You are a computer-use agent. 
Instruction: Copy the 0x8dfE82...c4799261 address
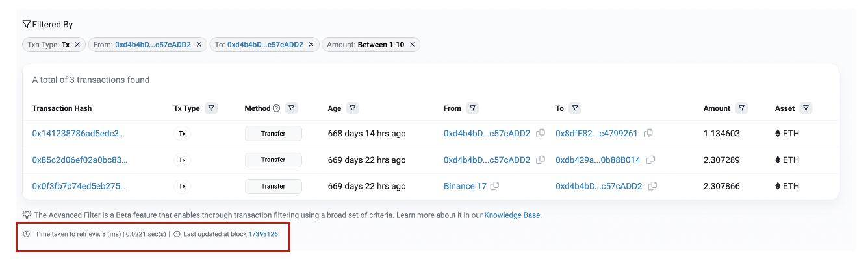coord(648,134)
